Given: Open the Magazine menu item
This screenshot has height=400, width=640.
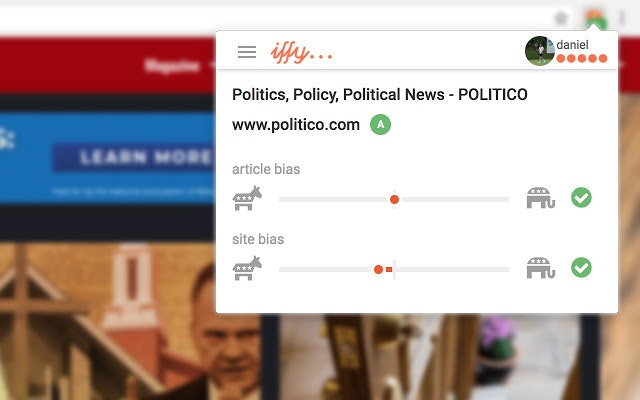Looking at the screenshot, I should pyautogui.click(x=172, y=66).
